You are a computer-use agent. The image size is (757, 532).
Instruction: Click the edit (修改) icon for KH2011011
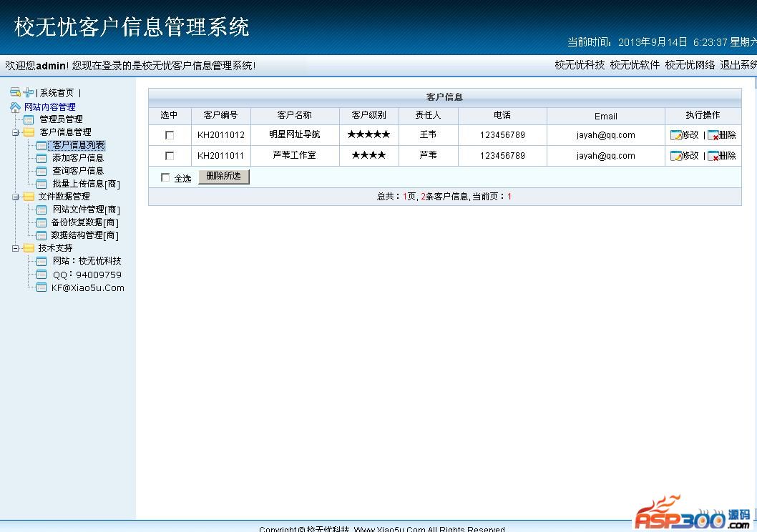(676, 156)
